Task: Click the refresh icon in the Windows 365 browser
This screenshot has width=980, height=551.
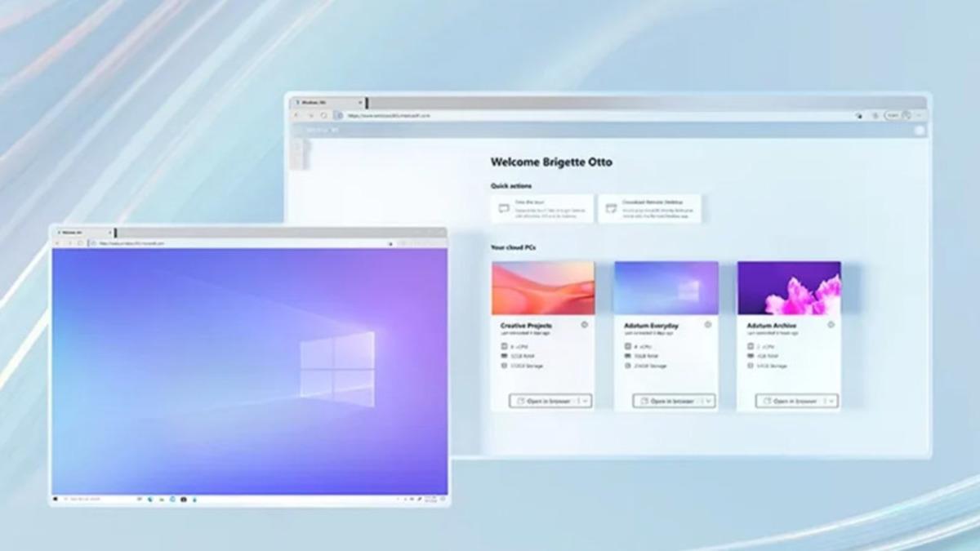Action: pos(324,116)
